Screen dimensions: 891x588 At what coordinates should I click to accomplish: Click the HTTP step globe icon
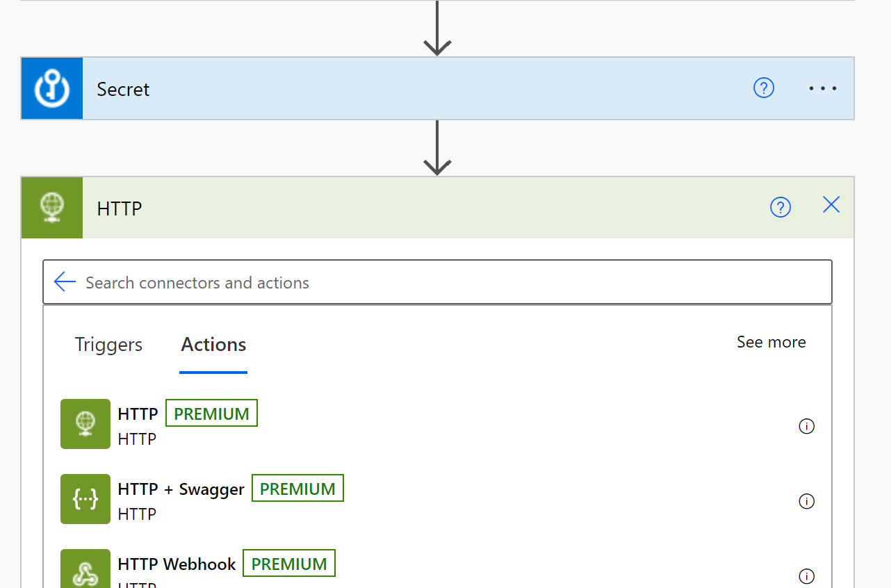52,208
